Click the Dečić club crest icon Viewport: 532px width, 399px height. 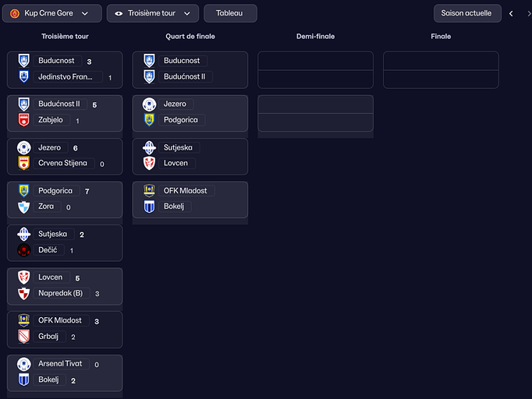pyautogui.click(x=23, y=250)
